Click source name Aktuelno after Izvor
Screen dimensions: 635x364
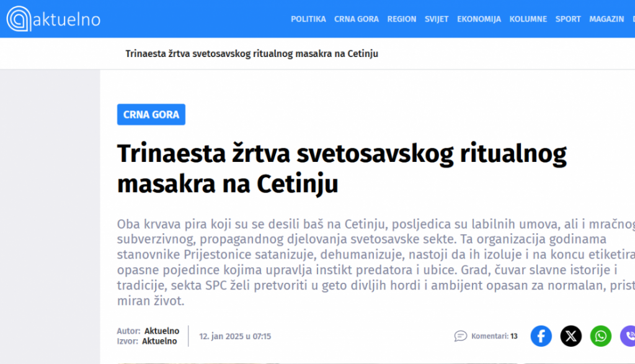[159, 341]
